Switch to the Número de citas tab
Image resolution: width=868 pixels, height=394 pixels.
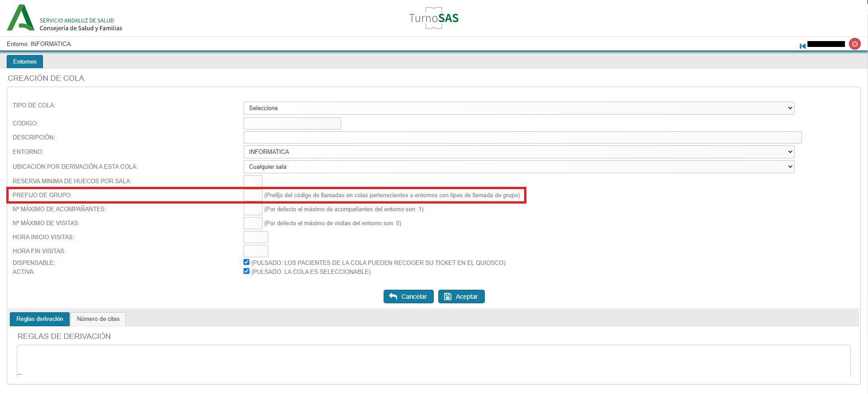pyautogui.click(x=98, y=319)
